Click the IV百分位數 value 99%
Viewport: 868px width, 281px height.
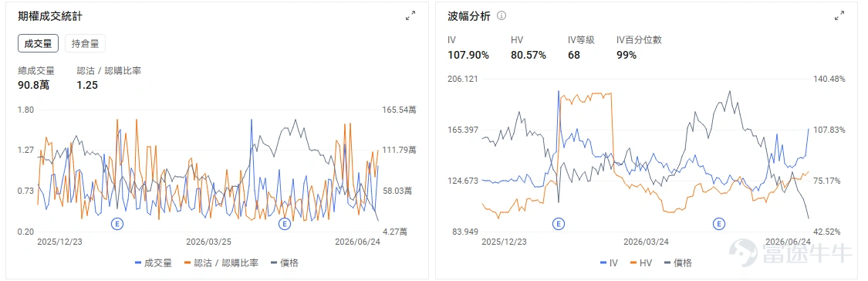point(627,55)
